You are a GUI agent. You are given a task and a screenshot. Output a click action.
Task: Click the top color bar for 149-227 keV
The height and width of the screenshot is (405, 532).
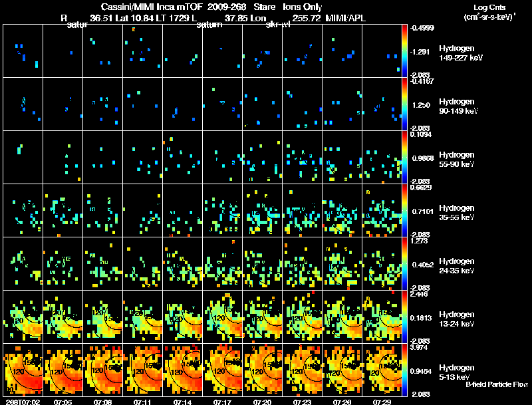[404, 51]
